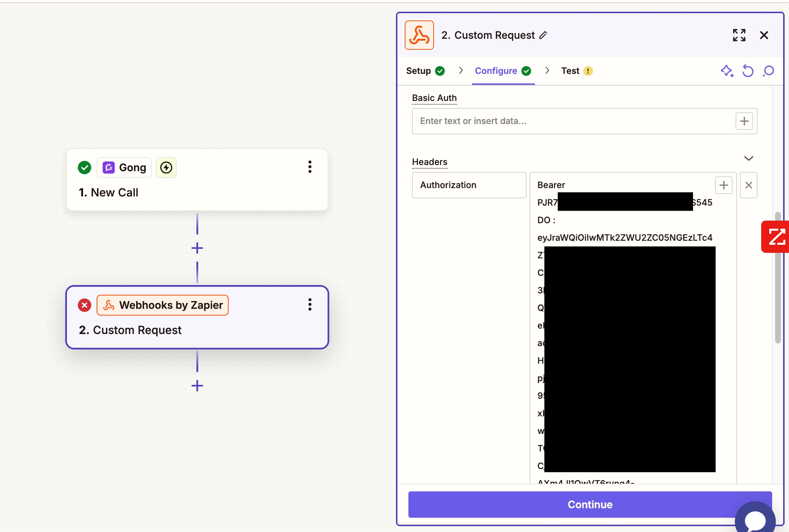
Task: Insert data into Basic Auth with plus
Action: coord(744,121)
